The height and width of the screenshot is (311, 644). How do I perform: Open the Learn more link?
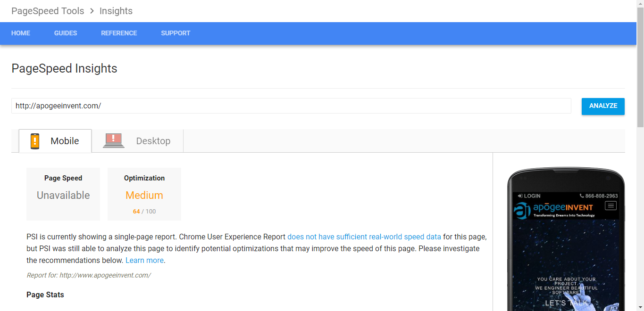pyautogui.click(x=144, y=260)
